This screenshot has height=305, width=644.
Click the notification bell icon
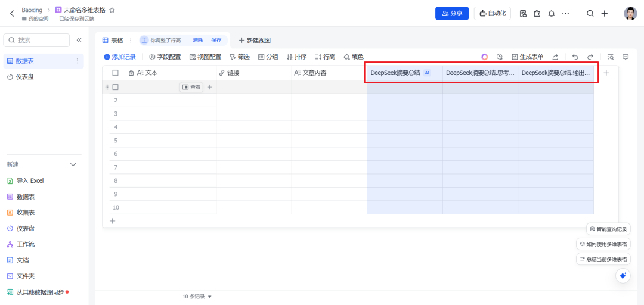(552, 14)
